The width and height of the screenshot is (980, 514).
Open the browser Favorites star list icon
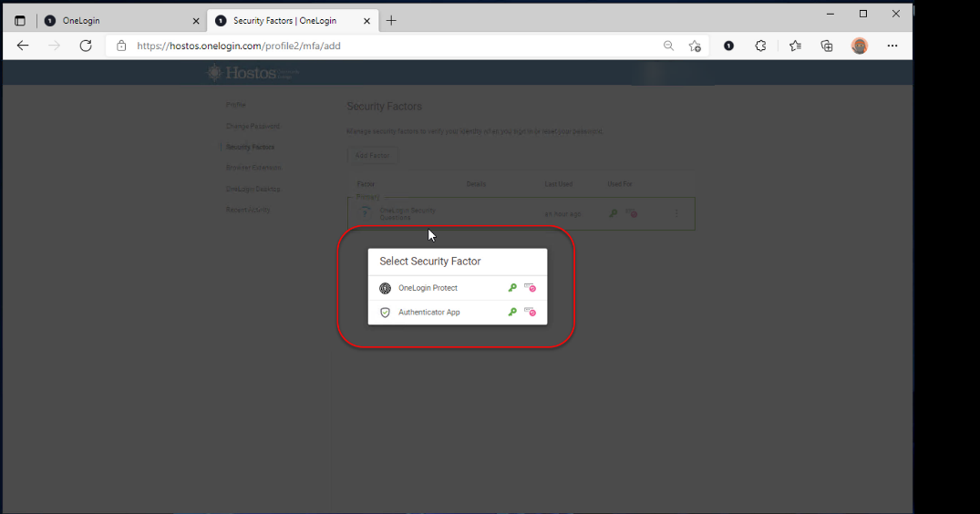coord(795,46)
